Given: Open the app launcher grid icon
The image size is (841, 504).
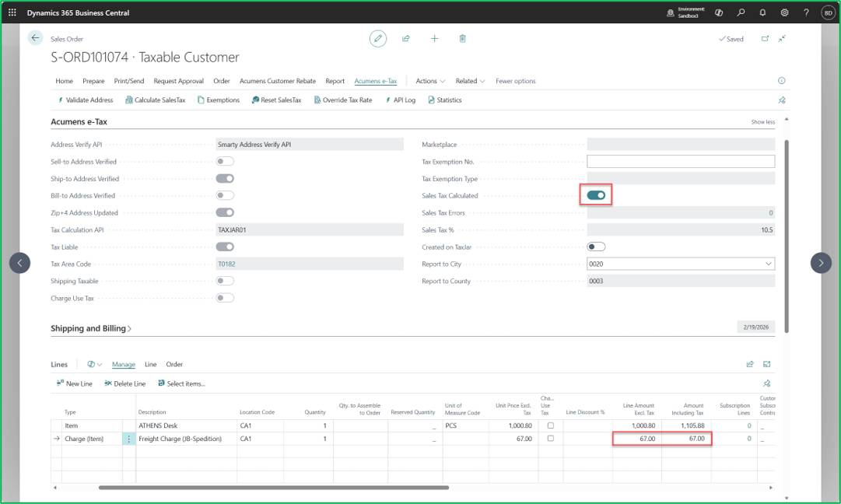Looking at the screenshot, I should click(x=12, y=12).
